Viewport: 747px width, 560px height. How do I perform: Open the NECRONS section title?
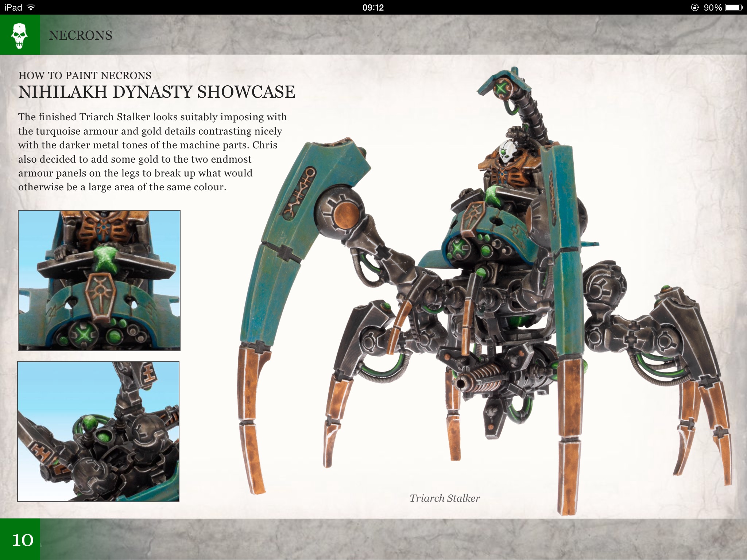click(81, 35)
